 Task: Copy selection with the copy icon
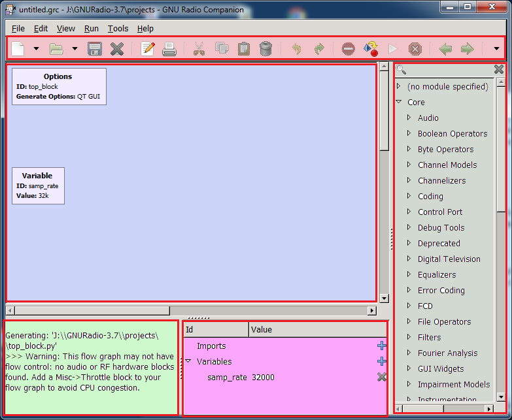click(222, 48)
